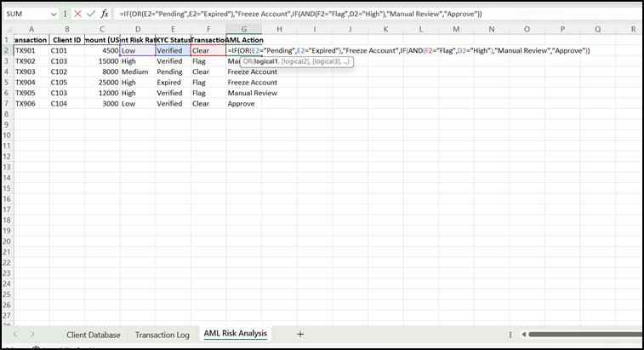Image resolution: width=644 pixels, height=350 pixels.
Task: Click the C104 client ID cell
Action: point(67,104)
